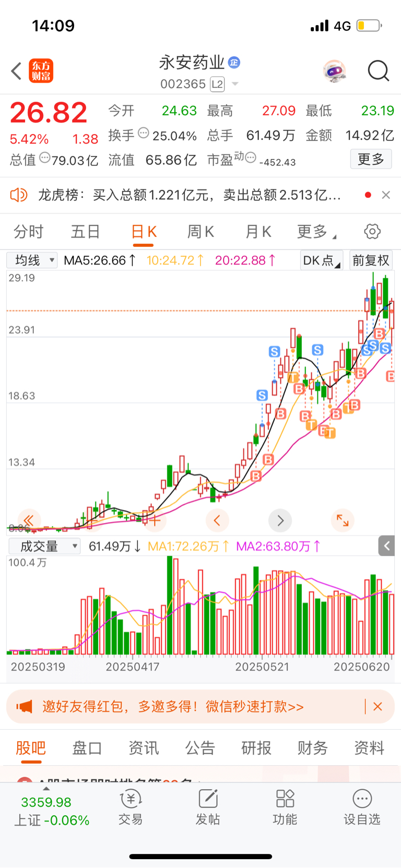
Task: Dismiss the 龙虎榜 notice with X
Action: (x=386, y=195)
